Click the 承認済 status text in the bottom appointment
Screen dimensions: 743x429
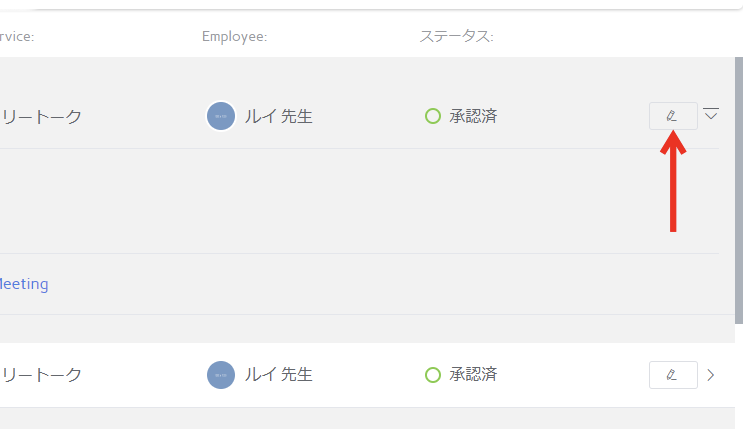(x=473, y=374)
